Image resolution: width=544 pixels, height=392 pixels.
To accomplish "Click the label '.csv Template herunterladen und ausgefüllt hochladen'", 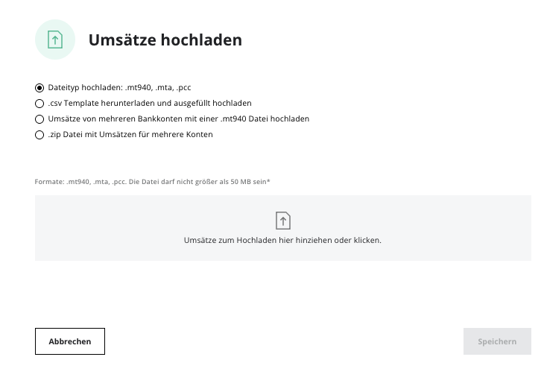I will [150, 103].
